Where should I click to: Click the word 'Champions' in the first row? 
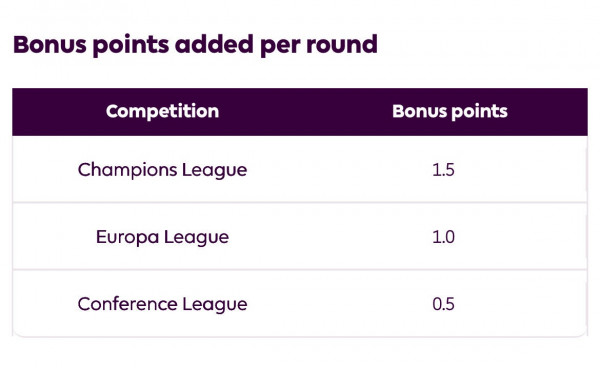click(x=127, y=170)
